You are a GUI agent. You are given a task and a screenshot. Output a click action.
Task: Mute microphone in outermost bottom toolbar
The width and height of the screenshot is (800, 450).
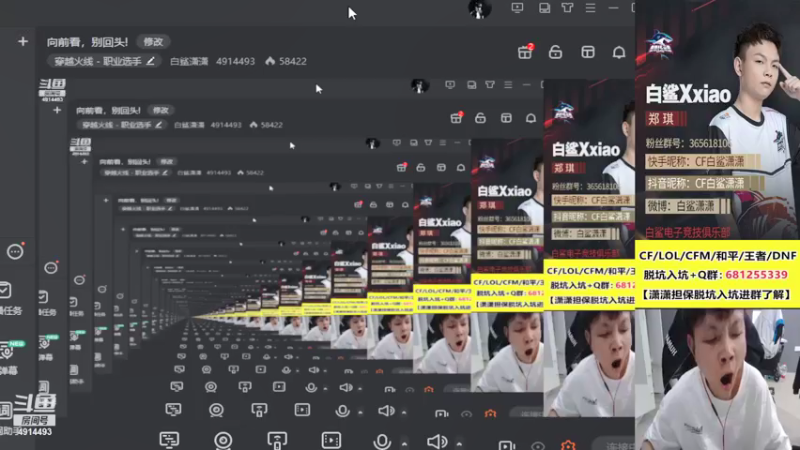tap(382, 441)
